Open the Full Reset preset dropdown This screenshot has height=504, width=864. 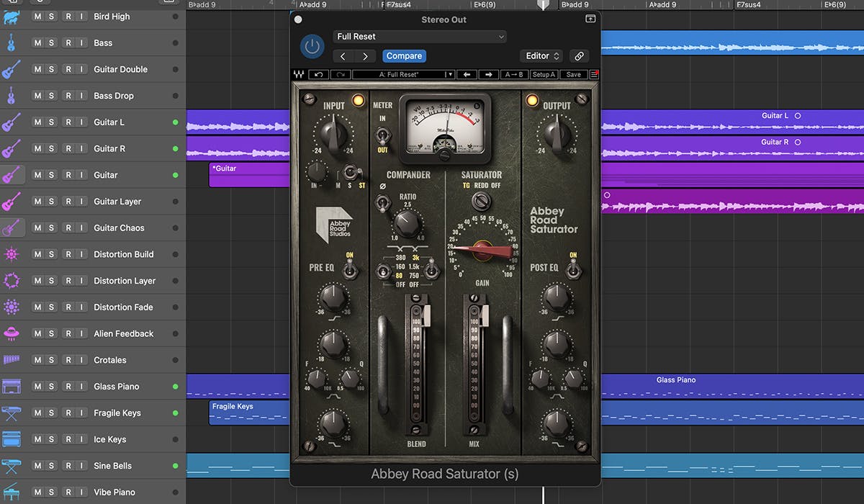pos(419,36)
